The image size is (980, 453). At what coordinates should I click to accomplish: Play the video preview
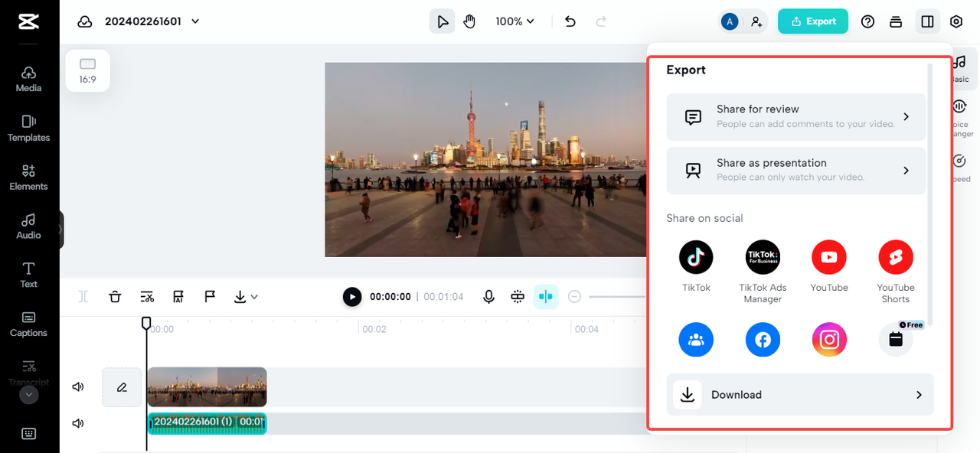point(352,297)
